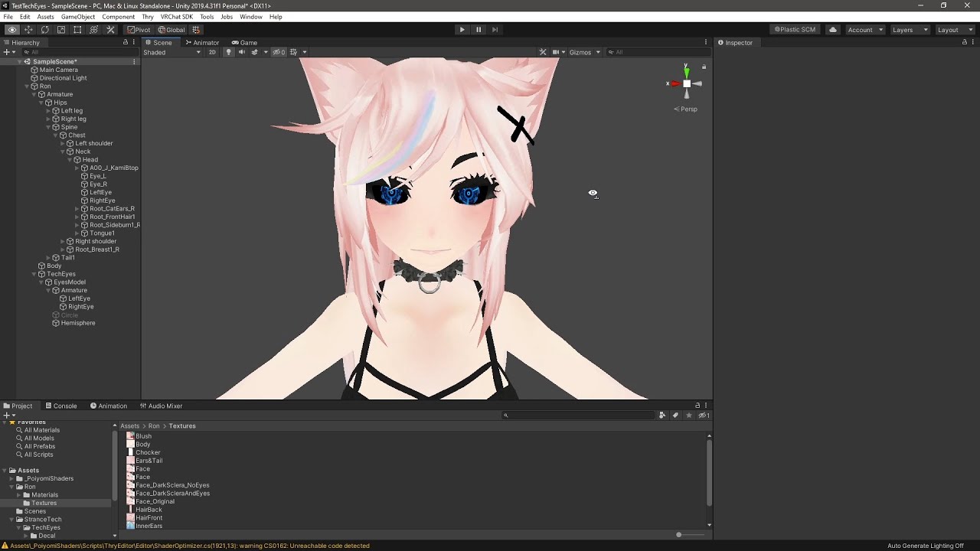Lock the Hierarchy panel
This screenshot has height=551, width=980.
coord(126,42)
